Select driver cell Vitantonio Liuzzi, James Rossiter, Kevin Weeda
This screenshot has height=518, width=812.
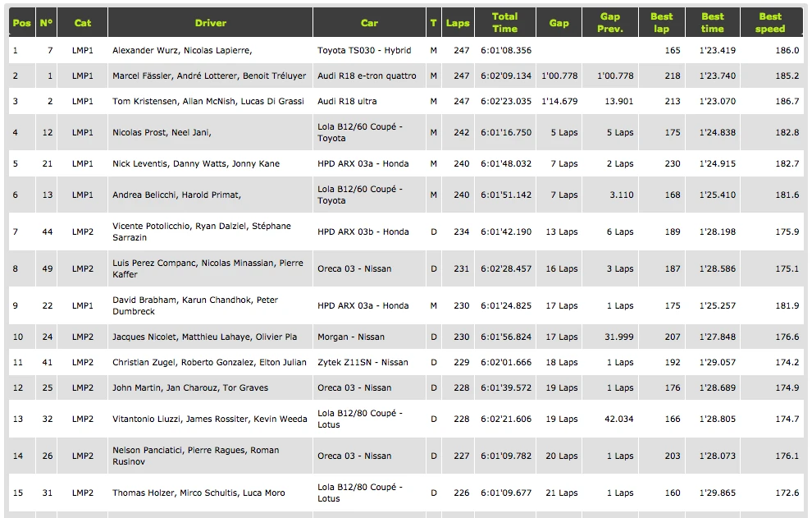(x=210, y=419)
